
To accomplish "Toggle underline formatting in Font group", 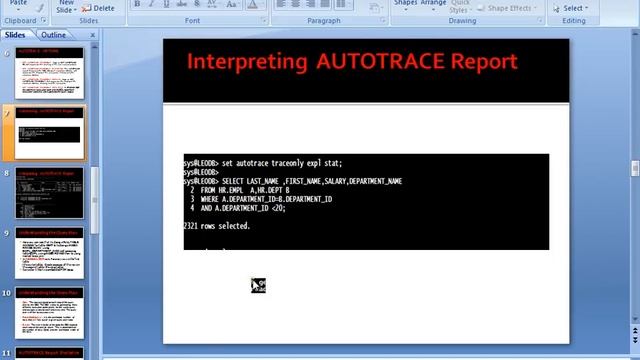I will (x=166, y=4).
